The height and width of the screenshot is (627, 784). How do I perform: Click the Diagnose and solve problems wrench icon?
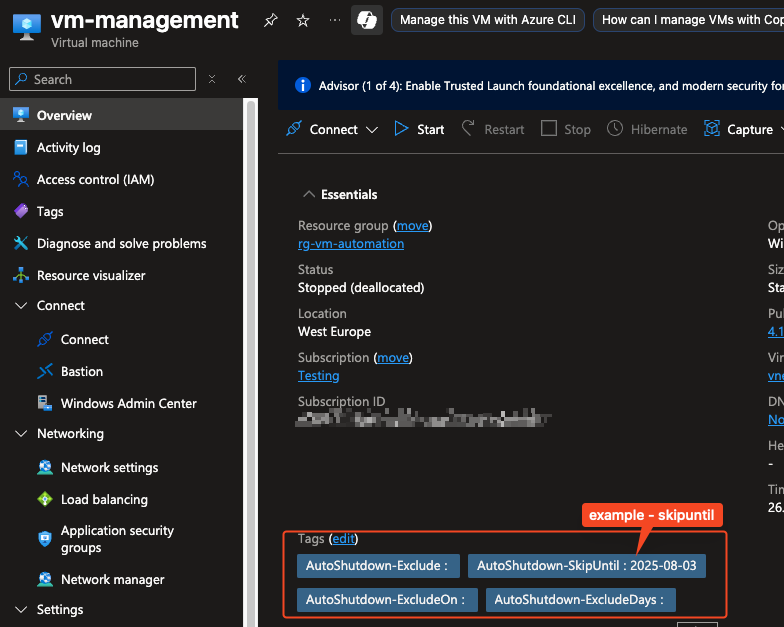(20, 243)
